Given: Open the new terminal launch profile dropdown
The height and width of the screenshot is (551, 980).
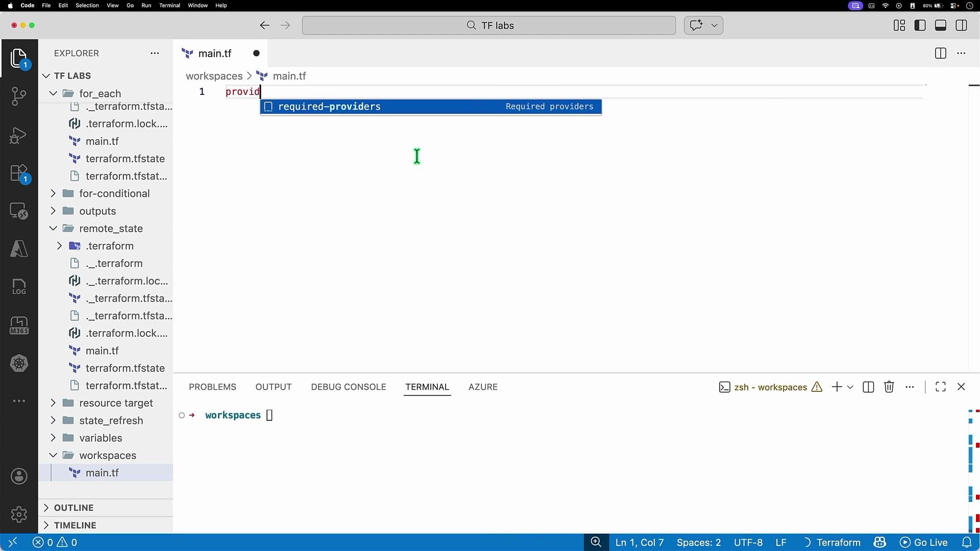Looking at the screenshot, I should tap(850, 387).
